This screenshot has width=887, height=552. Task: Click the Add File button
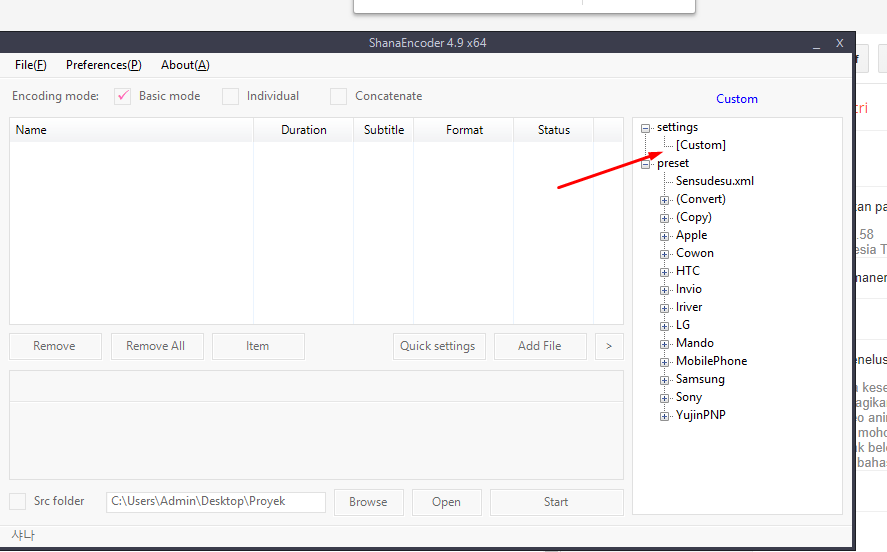tap(540, 346)
